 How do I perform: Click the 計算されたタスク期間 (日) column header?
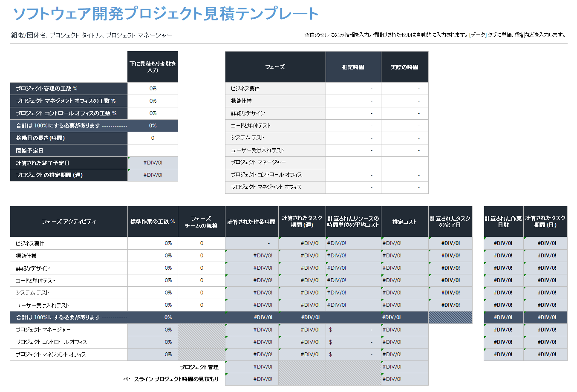pos(545,222)
